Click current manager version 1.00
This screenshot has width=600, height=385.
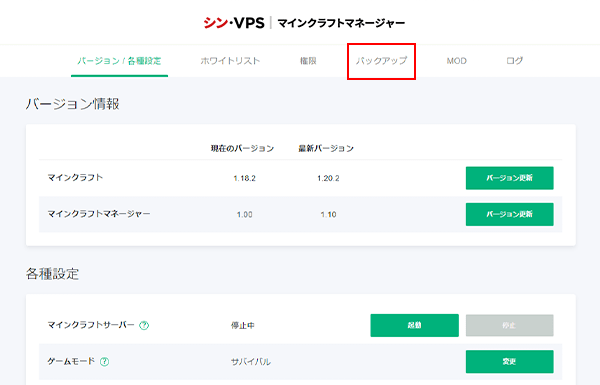pos(245,215)
